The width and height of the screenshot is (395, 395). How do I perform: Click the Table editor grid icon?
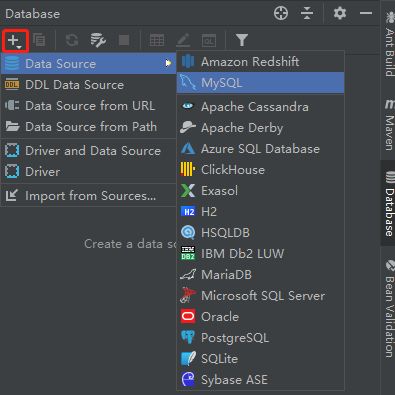tap(157, 41)
